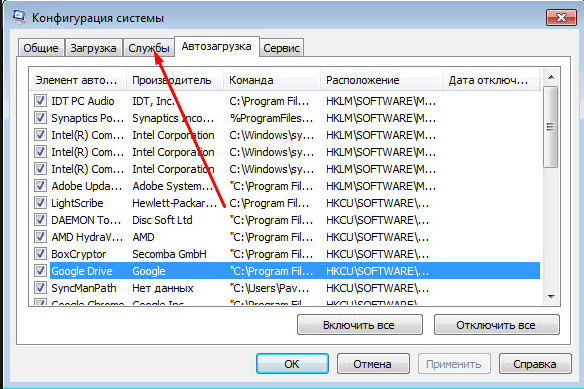Click the list scrollbar down arrow
The width and height of the screenshot is (584, 389).
click(551, 297)
